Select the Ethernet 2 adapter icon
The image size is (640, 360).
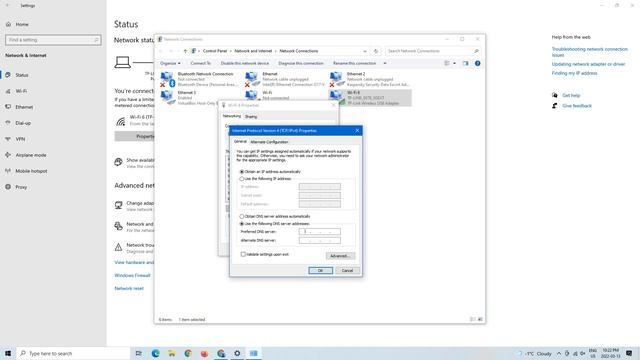tap(337, 79)
